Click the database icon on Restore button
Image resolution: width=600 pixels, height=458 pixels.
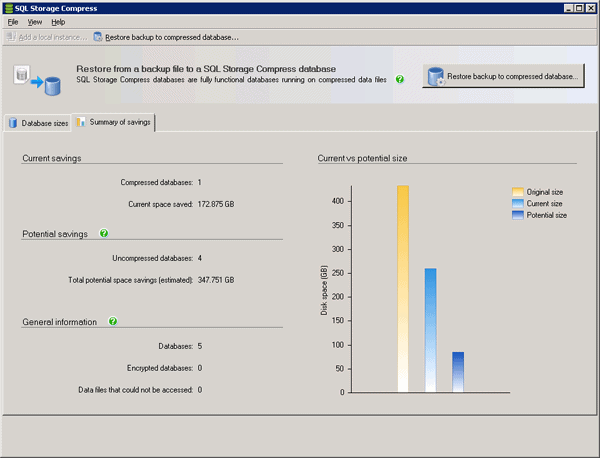(436, 77)
